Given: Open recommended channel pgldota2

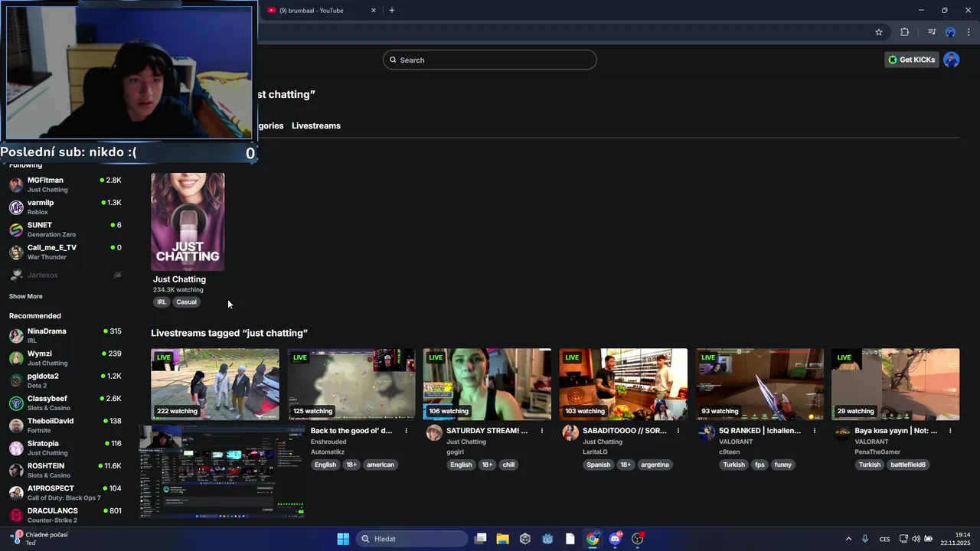Looking at the screenshot, I should point(65,380).
